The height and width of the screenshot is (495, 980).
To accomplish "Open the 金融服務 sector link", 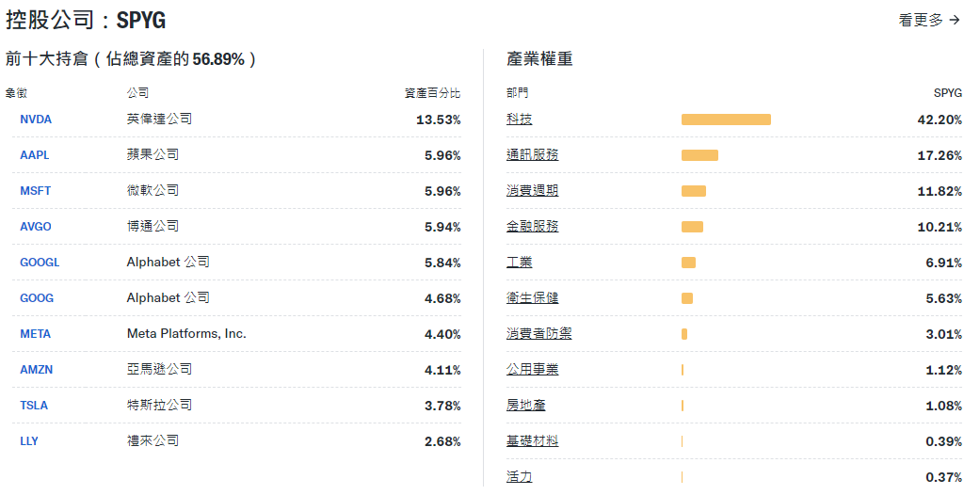I will point(532,227).
